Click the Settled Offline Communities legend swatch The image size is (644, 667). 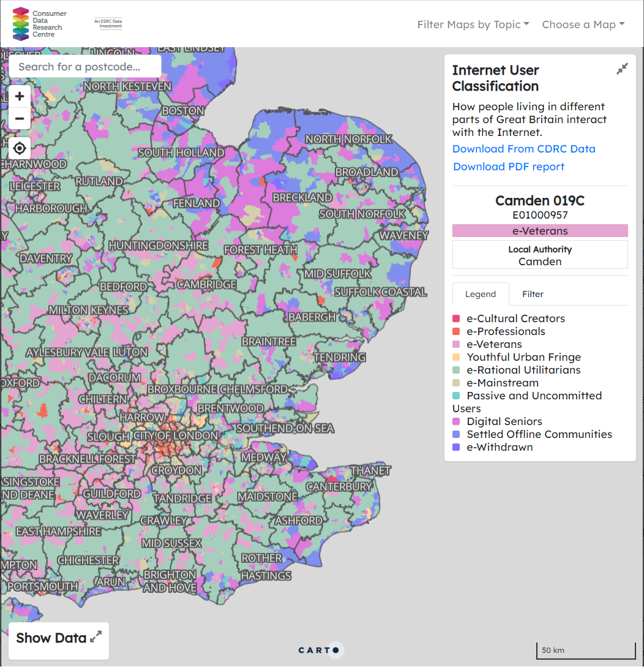click(457, 434)
